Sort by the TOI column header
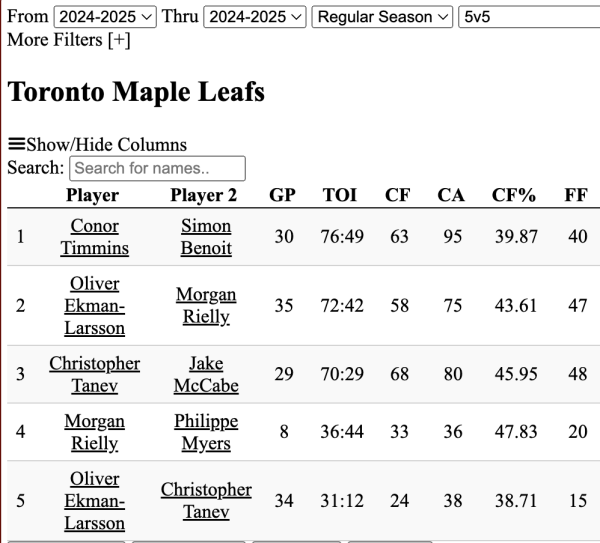The image size is (600, 543). point(340,195)
